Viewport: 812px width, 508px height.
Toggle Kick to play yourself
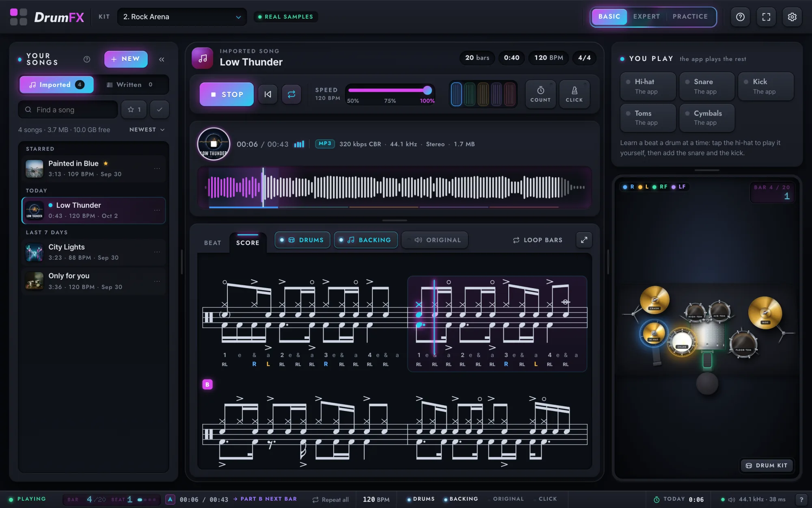point(766,86)
